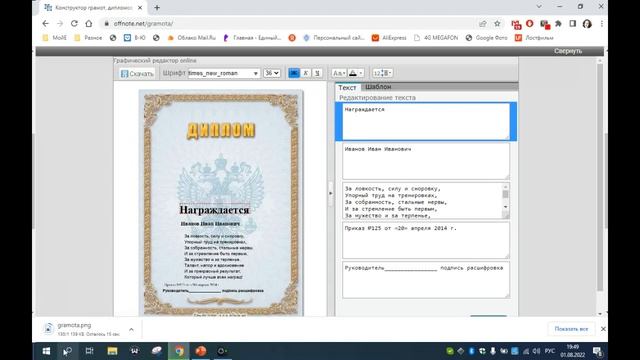Viewport: 640px width, 360px height.
Task: Open Windows taskbar search
Action: [67, 351]
